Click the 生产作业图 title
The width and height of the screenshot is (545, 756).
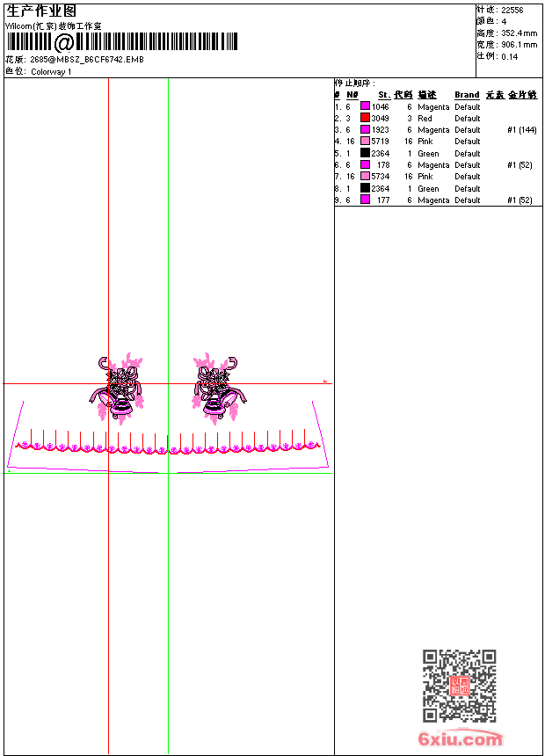pos(41,11)
